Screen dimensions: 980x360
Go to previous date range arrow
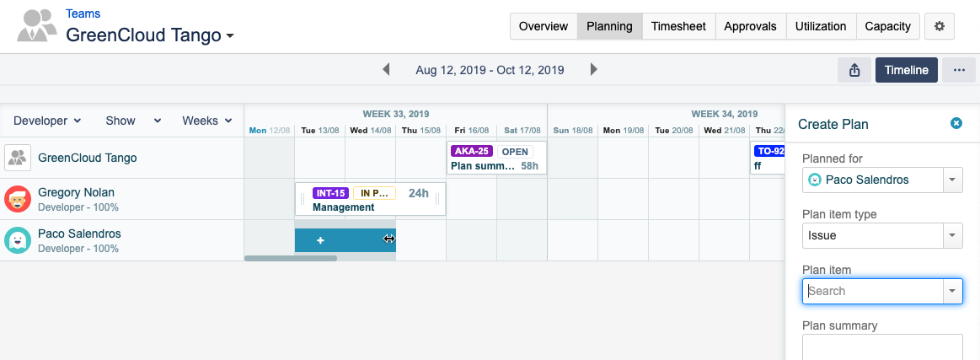(x=386, y=70)
